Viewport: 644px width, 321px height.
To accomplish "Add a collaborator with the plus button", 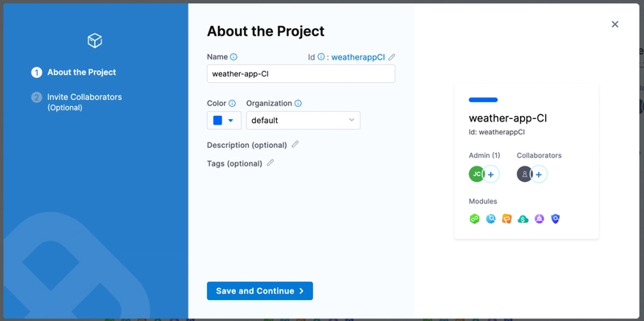I will (x=539, y=175).
